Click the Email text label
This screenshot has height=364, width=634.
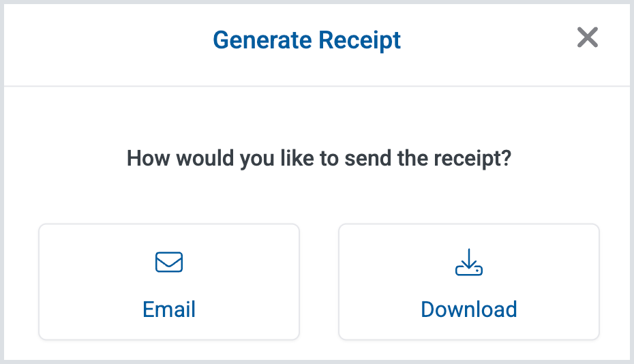[x=169, y=309]
